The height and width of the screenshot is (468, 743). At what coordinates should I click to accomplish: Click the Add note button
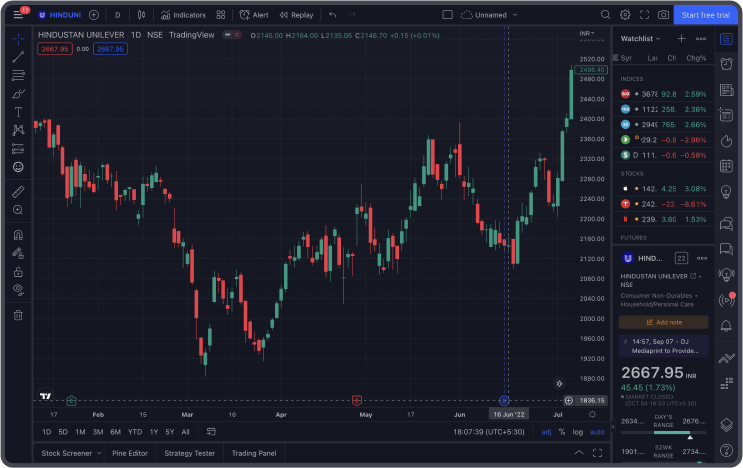(x=663, y=322)
